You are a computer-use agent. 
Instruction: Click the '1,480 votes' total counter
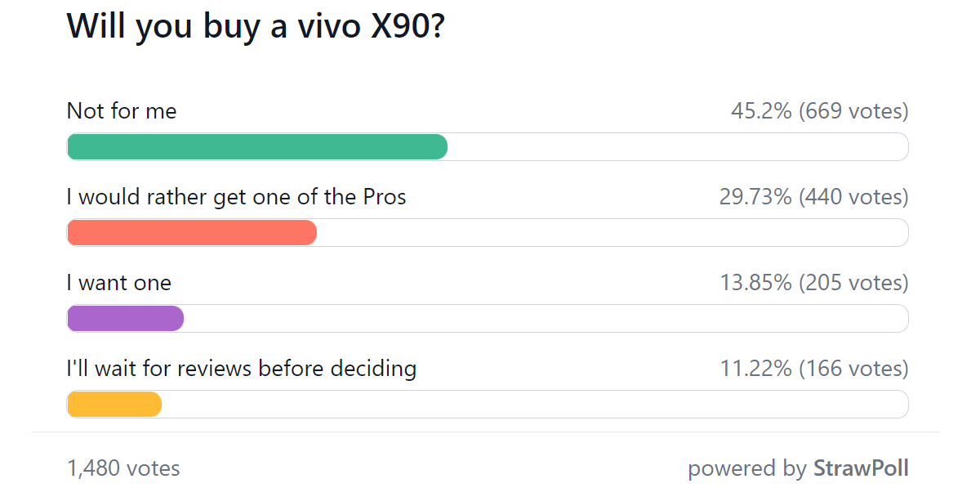pyautogui.click(x=122, y=468)
